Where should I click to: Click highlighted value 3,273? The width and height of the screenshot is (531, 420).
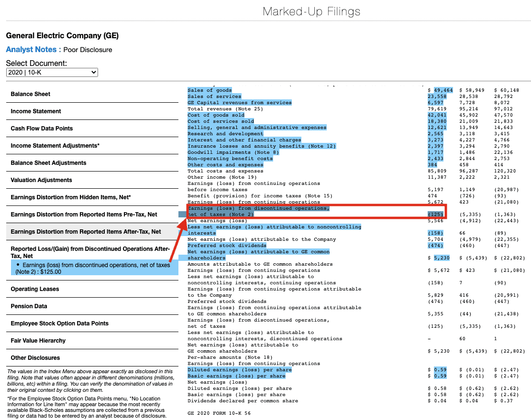pyautogui.click(x=435, y=140)
